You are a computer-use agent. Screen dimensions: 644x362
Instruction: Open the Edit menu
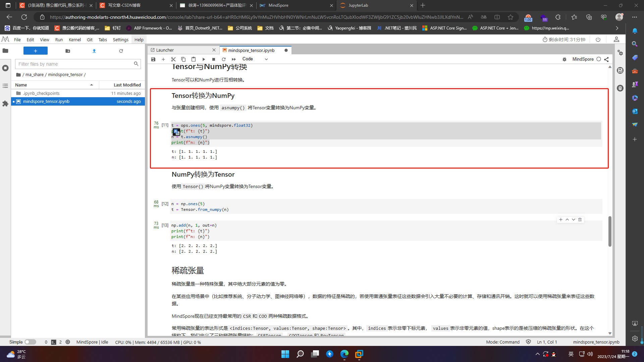30,40
